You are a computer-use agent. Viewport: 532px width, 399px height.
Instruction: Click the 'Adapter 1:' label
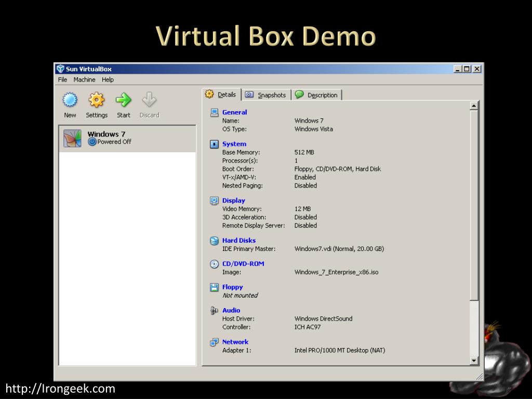pos(236,351)
